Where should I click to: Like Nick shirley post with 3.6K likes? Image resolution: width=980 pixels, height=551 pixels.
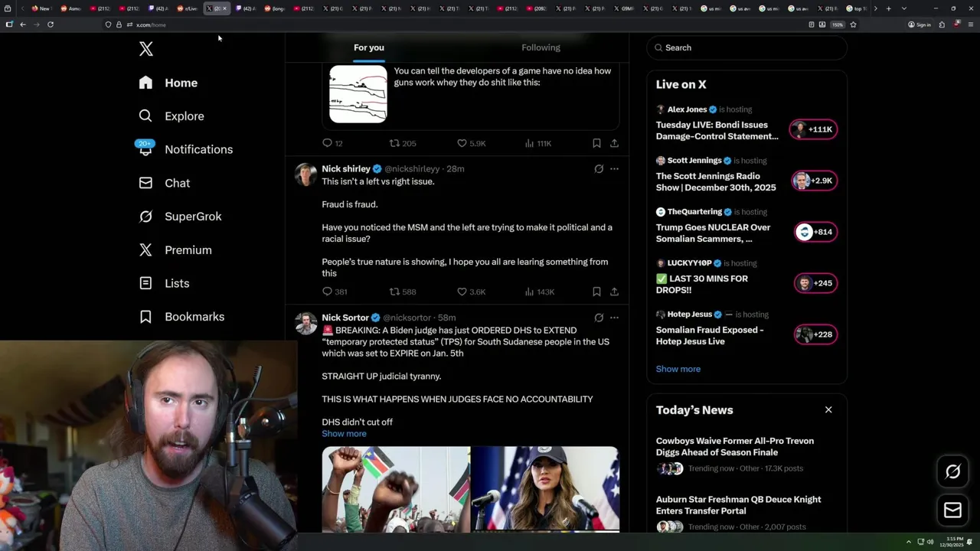tap(471, 292)
